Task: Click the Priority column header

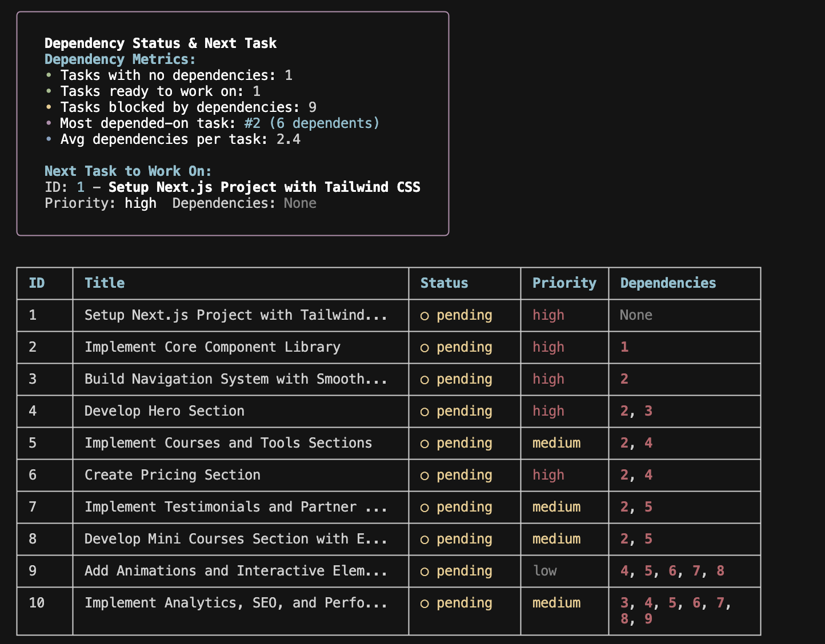Action: [564, 283]
